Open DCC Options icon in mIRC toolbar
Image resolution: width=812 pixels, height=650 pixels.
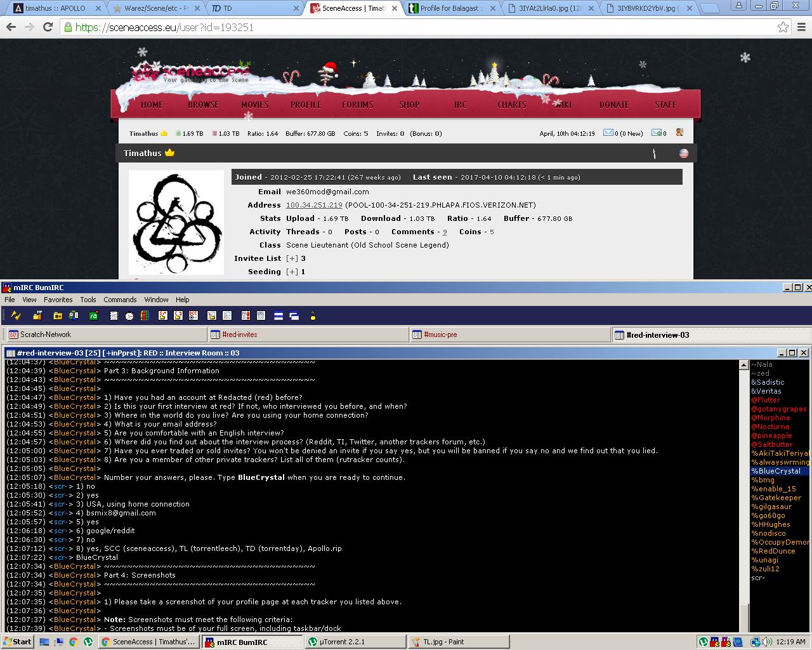[193, 315]
